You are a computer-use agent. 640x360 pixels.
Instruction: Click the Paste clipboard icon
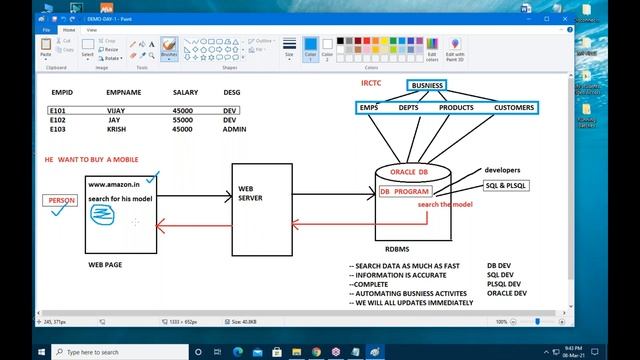[46, 44]
